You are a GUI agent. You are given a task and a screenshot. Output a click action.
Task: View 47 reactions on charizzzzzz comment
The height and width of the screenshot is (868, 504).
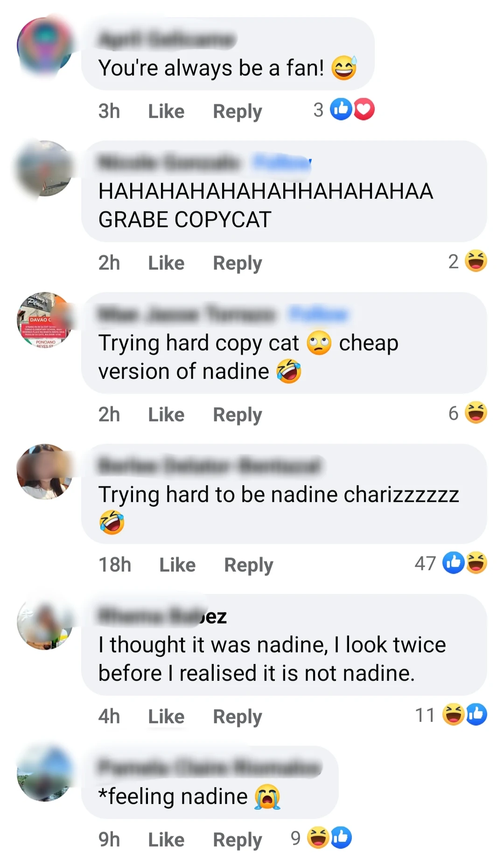point(451,563)
